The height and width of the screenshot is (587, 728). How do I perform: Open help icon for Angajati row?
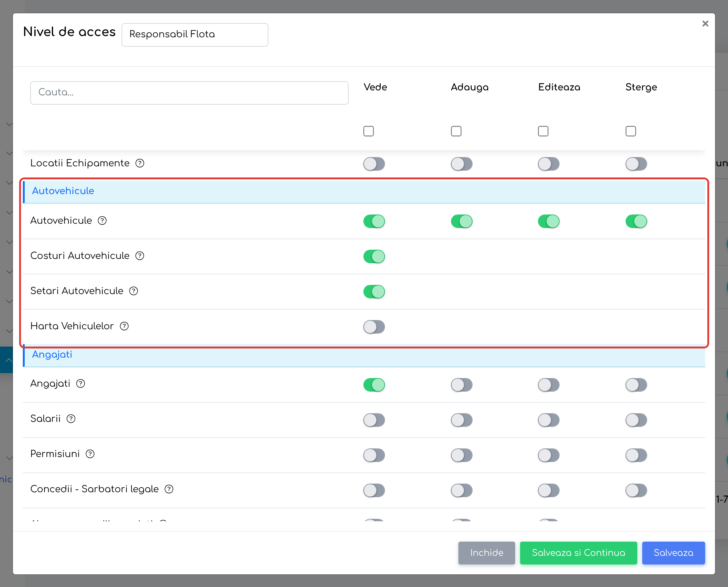[x=81, y=384]
